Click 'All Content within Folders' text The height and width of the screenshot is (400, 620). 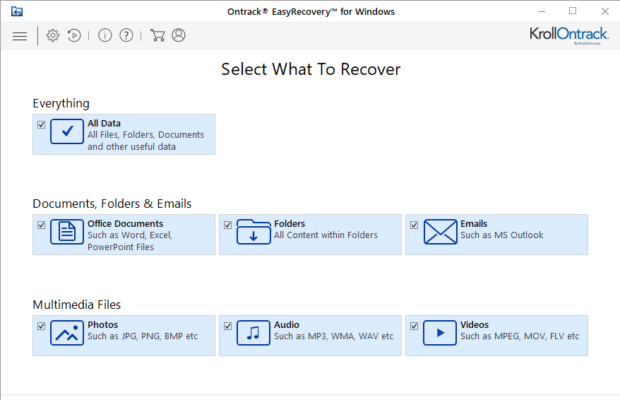click(326, 235)
